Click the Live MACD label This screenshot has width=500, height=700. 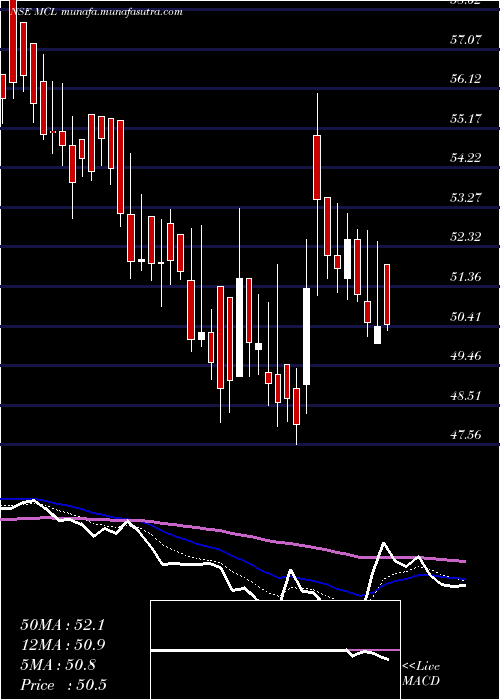(x=421, y=674)
